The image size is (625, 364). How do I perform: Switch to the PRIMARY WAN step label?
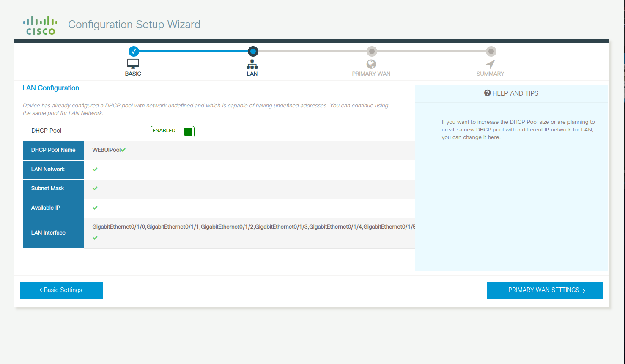pos(371,73)
